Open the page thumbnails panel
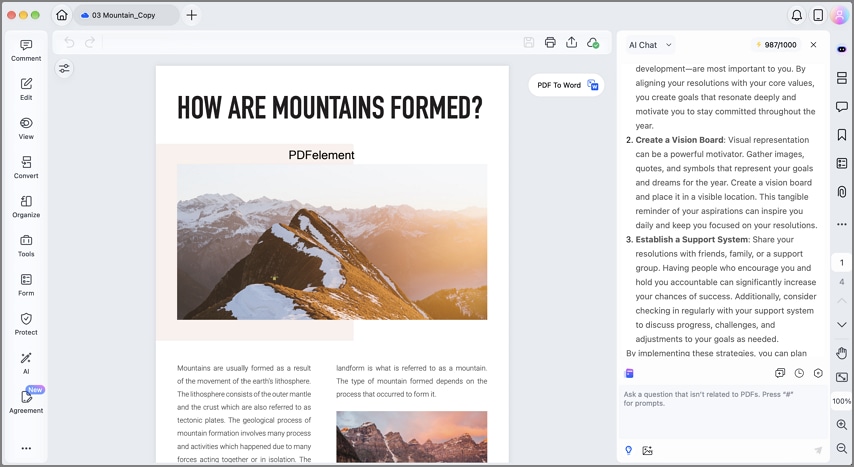The height and width of the screenshot is (467, 854). [x=841, y=78]
